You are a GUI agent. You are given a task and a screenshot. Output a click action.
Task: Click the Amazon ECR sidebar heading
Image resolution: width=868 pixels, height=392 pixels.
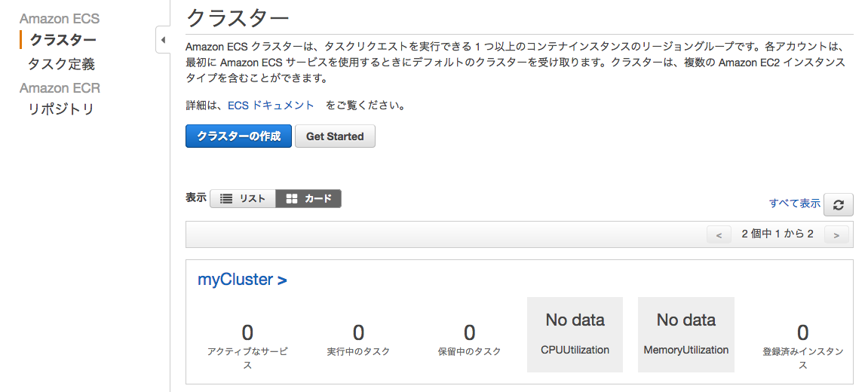pos(60,88)
